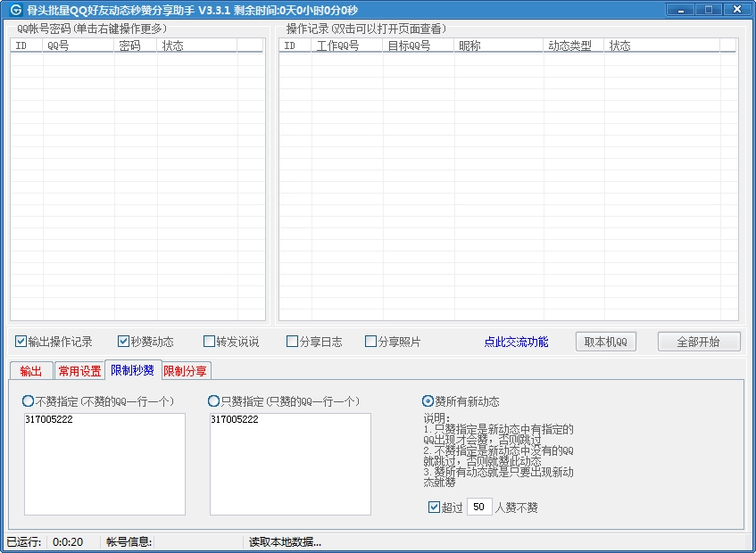756x553 pixels.
Task: Switch to the 输出 tab
Action: pyautogui.click(x=31, y=369)
